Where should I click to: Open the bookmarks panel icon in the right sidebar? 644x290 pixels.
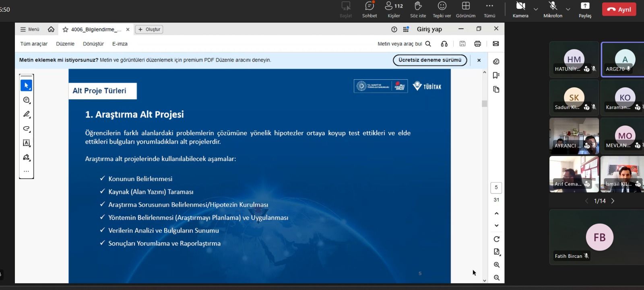[x=496, y=75]
